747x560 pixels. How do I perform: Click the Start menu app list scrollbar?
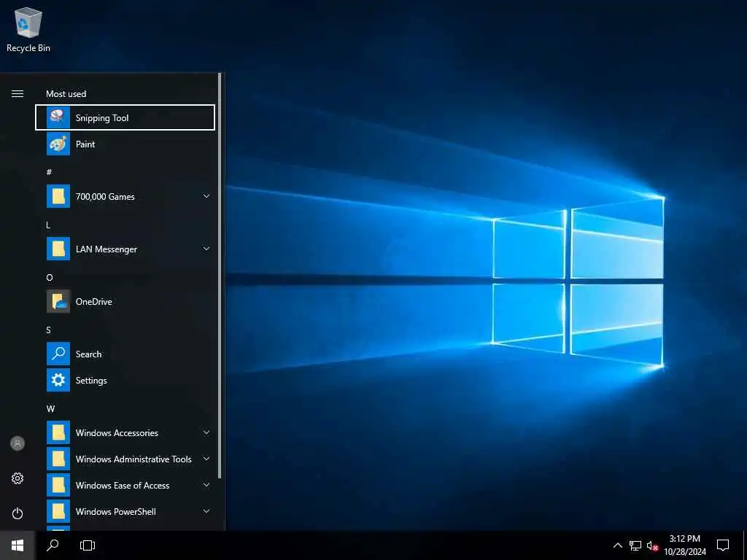coord(220,276)
